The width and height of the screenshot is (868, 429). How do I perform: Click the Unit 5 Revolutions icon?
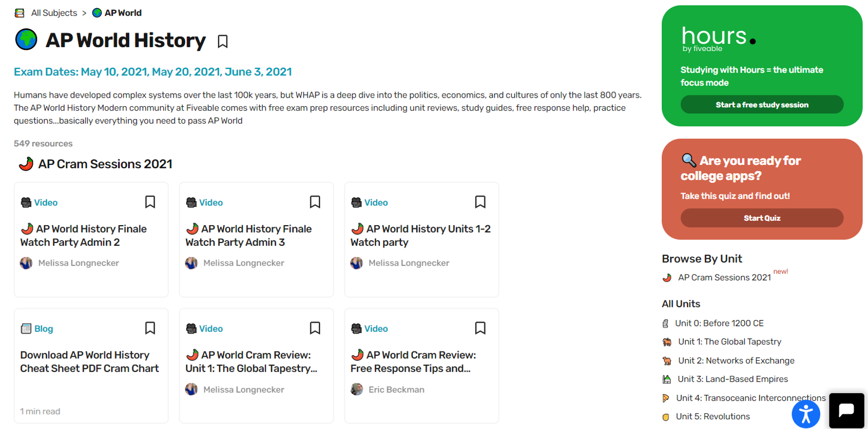666,417
